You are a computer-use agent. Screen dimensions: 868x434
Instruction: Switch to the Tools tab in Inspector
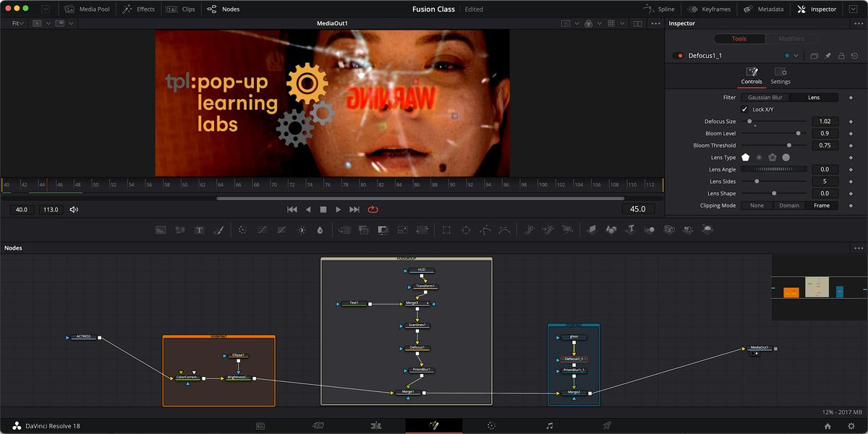tap(739, 39)
